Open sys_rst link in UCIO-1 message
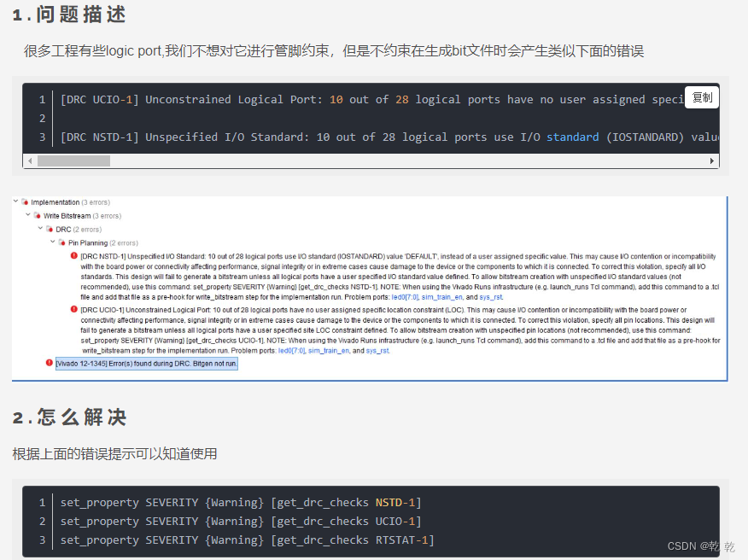 click(377, 351)
